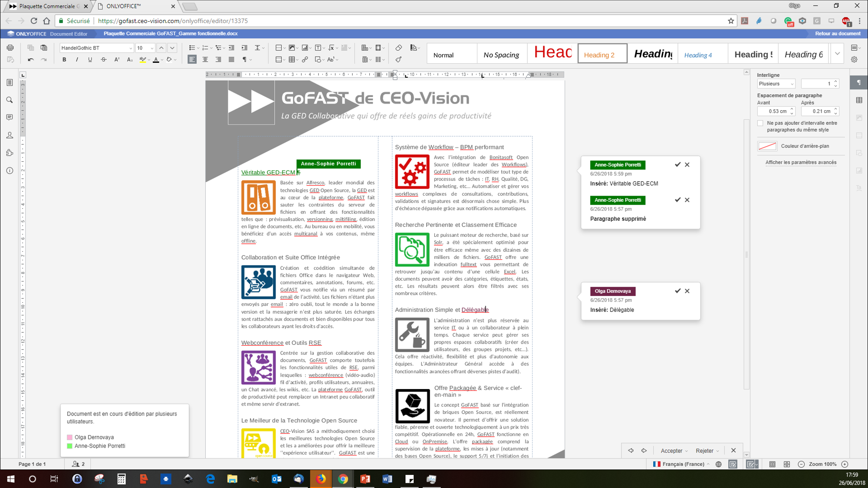Apply the No Spacing style
Viewport: 868px width, 488px height.
[x=502, y=54]
